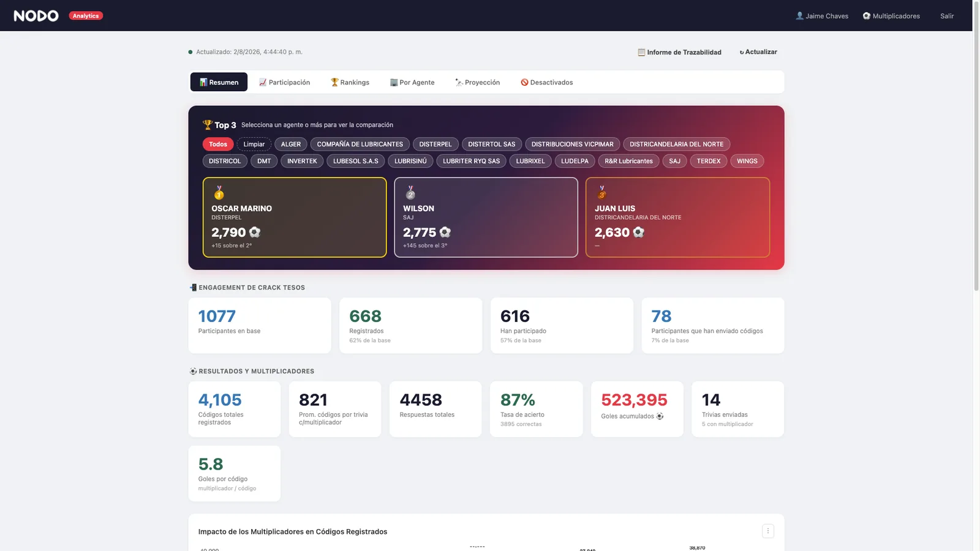Select the LUBRITER RYQ SAS chip
This screenshot has height=551, width=980.
click(472, 161)
